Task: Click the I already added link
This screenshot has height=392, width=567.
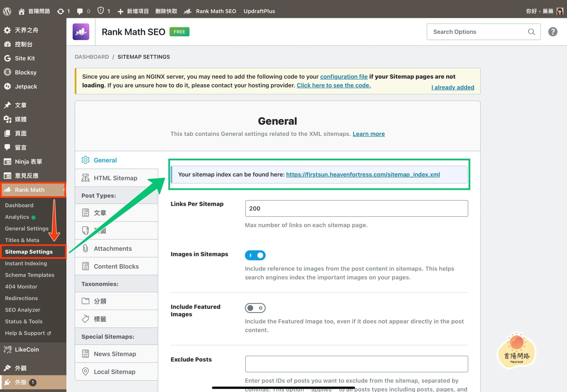Action: pyautogui.click(x=452, y=87)
